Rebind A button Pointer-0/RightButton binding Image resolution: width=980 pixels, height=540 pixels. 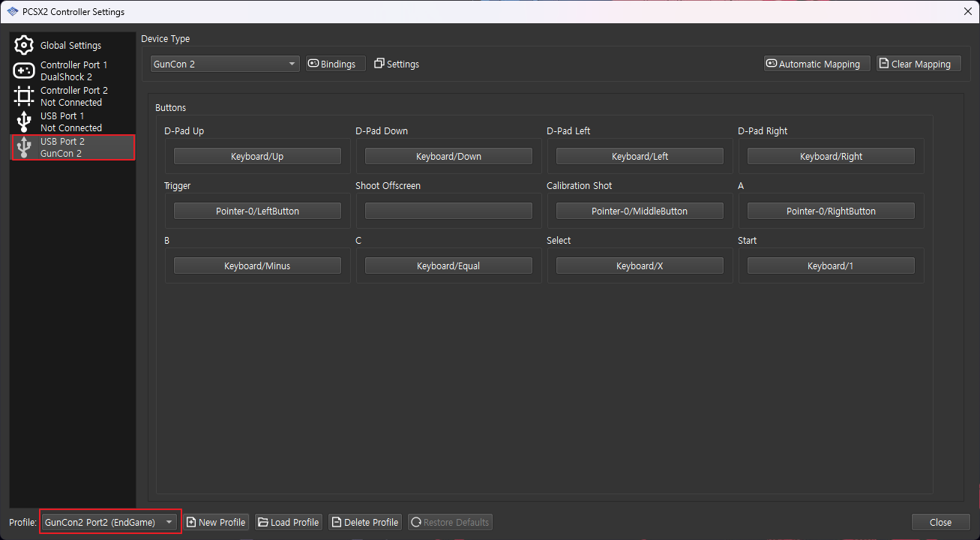pos(831,211)
